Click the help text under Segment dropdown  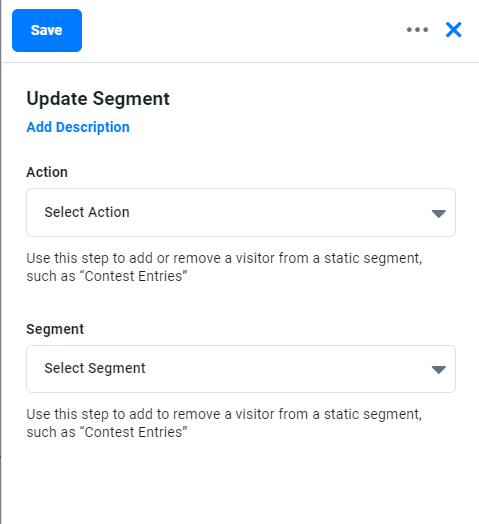(x=224, y=423)
